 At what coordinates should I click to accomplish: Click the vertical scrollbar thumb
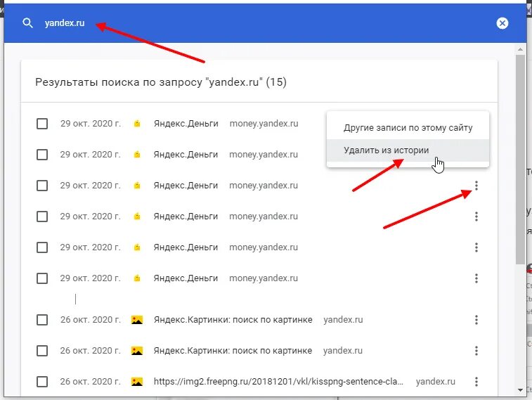pos(521,159)
